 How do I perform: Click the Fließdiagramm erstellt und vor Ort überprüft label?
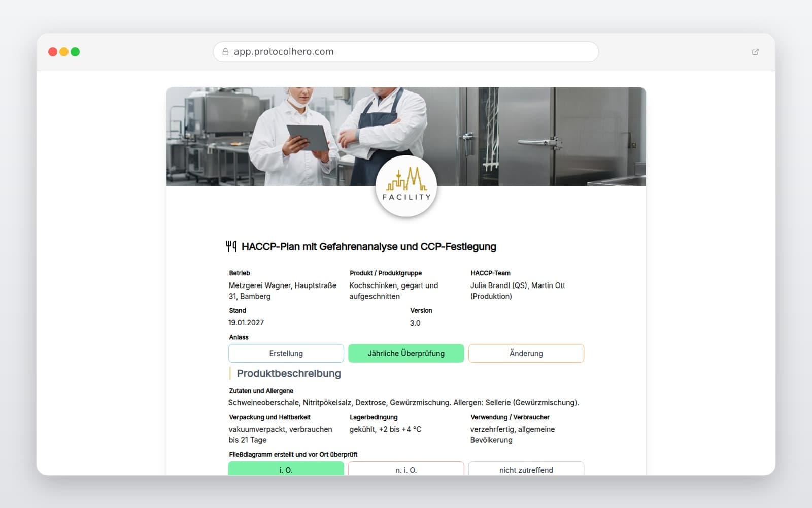pos(293,455)
